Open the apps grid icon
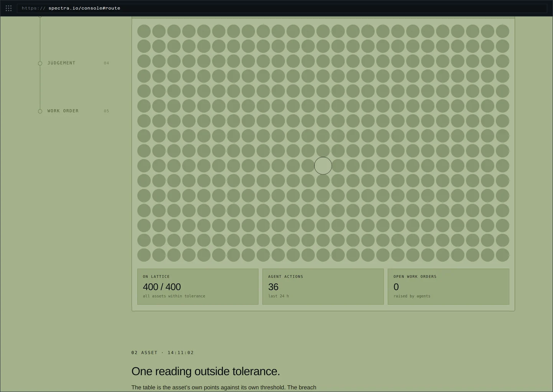Viewport: 553px width, 392px height. pyautogui.click(x=8, y=8)
